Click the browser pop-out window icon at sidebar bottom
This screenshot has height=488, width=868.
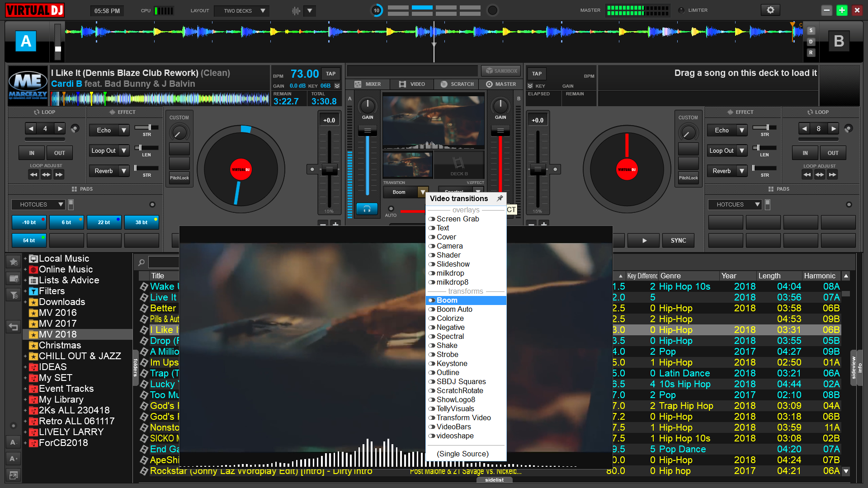[14, 475]
